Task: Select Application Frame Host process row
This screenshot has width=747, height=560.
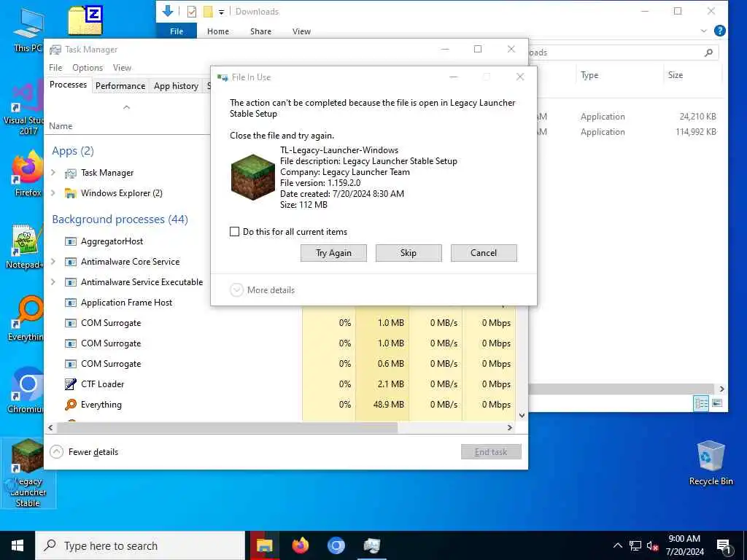Action: pos(128,303)
